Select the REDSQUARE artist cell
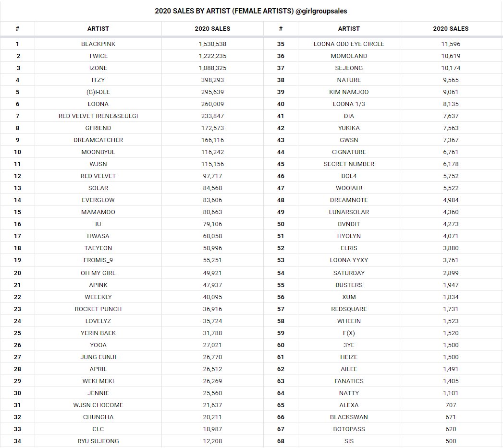 (349, 309)
